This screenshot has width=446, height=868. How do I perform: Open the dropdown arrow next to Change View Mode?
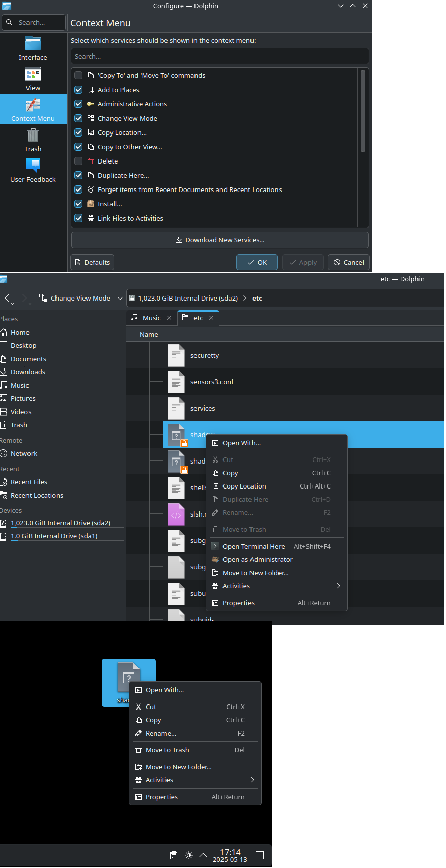tap(120, 298)
